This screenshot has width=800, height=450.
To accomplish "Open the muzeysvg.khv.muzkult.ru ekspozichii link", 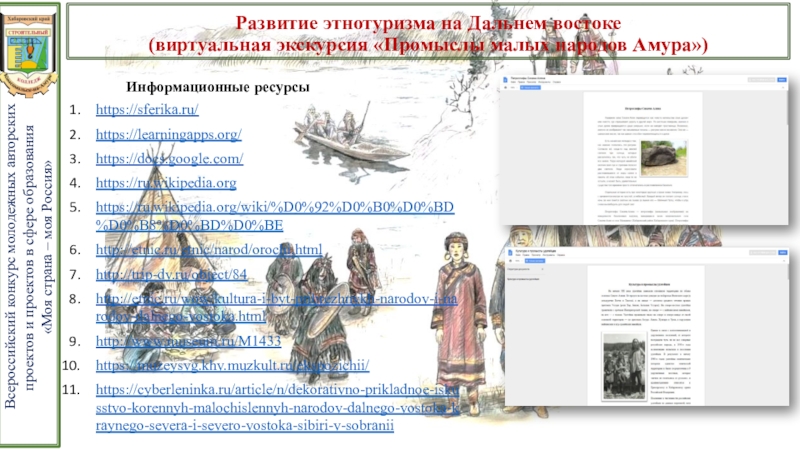I will pyautogui.click(x=232, y=365).
